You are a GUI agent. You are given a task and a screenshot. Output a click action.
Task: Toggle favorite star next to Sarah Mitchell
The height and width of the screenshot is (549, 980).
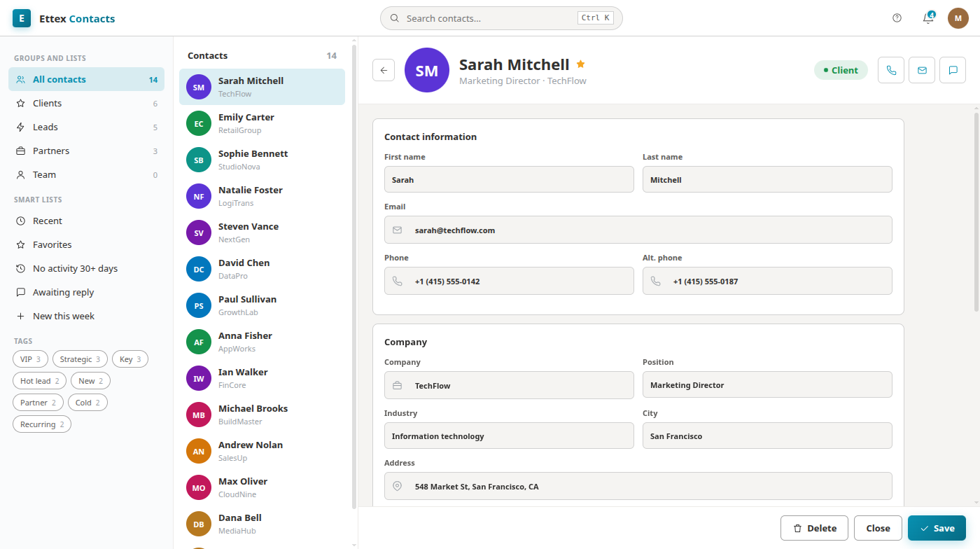[x=580, y=64]
